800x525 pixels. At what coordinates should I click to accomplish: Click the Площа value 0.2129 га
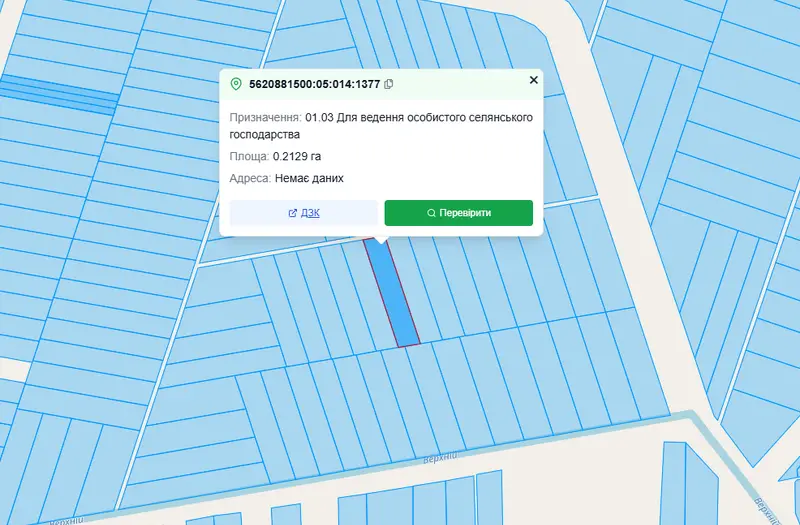(x=297, y=156)
